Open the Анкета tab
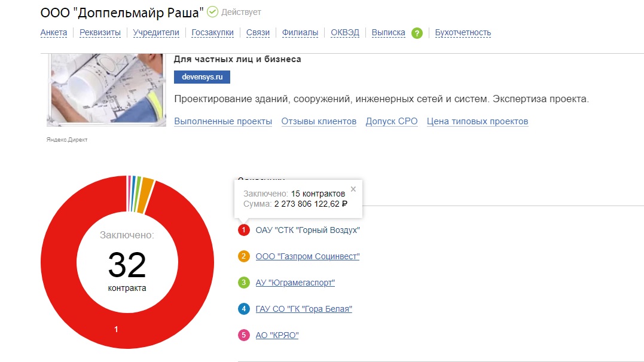 pyautogui.click(x=54, y=33)
